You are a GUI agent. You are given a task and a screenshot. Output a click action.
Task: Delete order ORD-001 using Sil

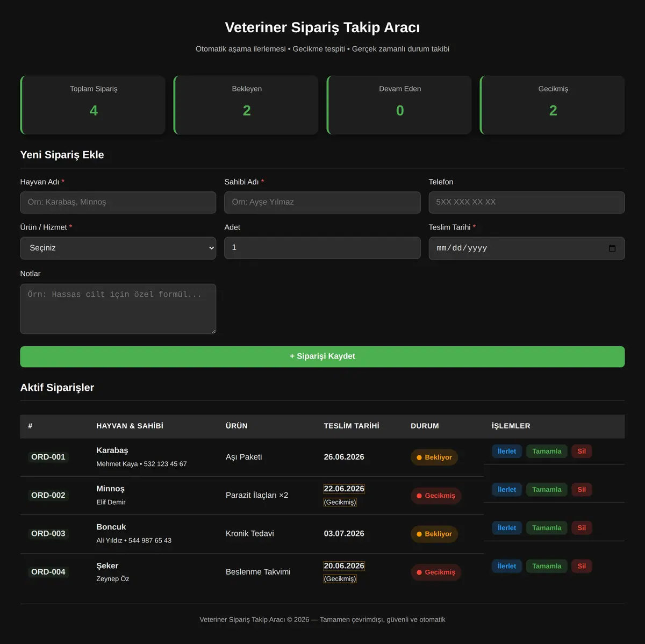tap(582, 452)
